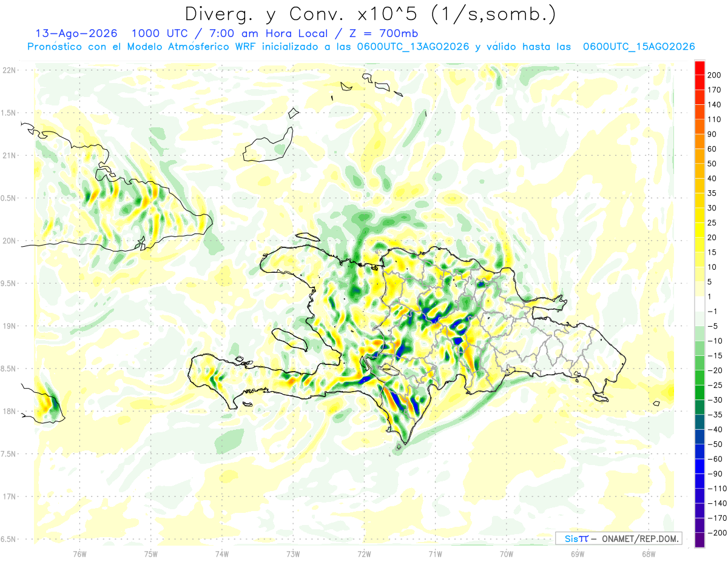The image size is (728, 562).
Task: Click the "73W" longitude label
Action: pos(293,554)
